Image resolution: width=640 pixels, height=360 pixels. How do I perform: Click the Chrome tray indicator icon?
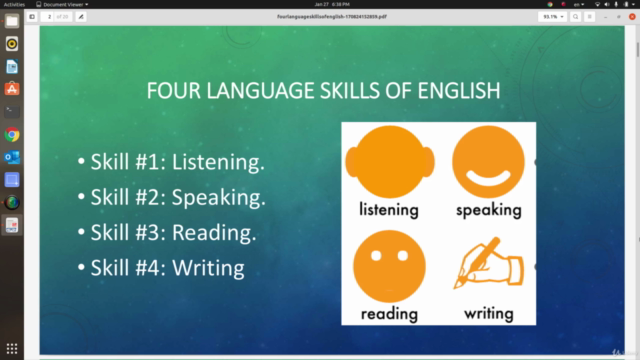(x=550, y=4)
